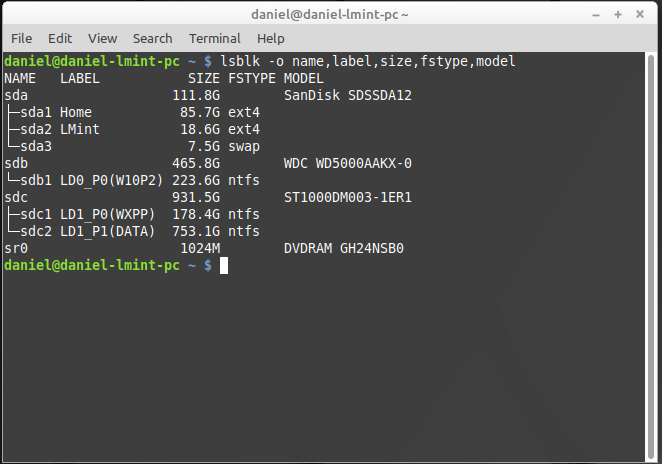Click the cursor block at the prompt
This screenshot has height=464, width=662.
pyautogui.click(x=224, y=266)
